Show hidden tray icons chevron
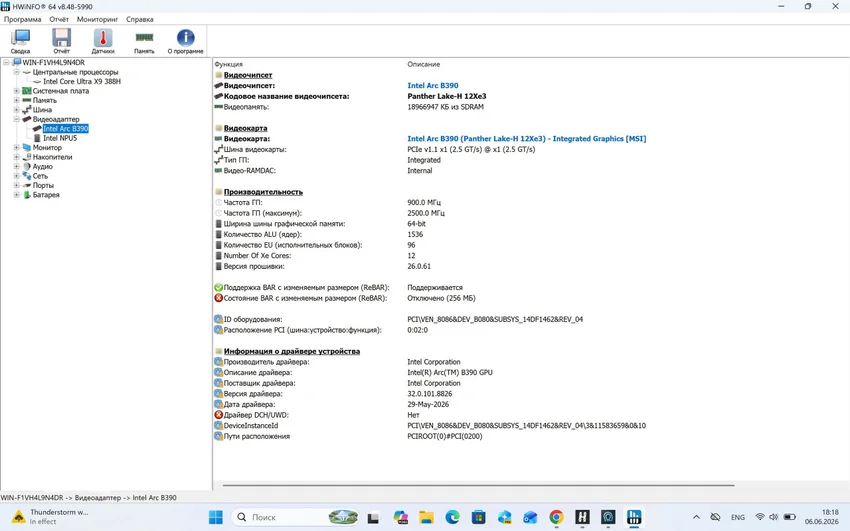The width and height of the screenshot is (850, 531). (x=697, y=517)
